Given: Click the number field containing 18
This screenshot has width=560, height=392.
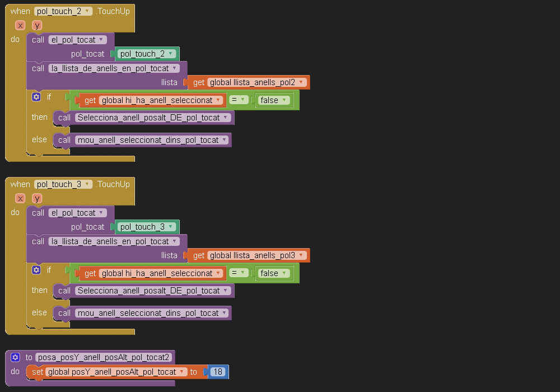Looking at the screenshot, I should 218,372.
